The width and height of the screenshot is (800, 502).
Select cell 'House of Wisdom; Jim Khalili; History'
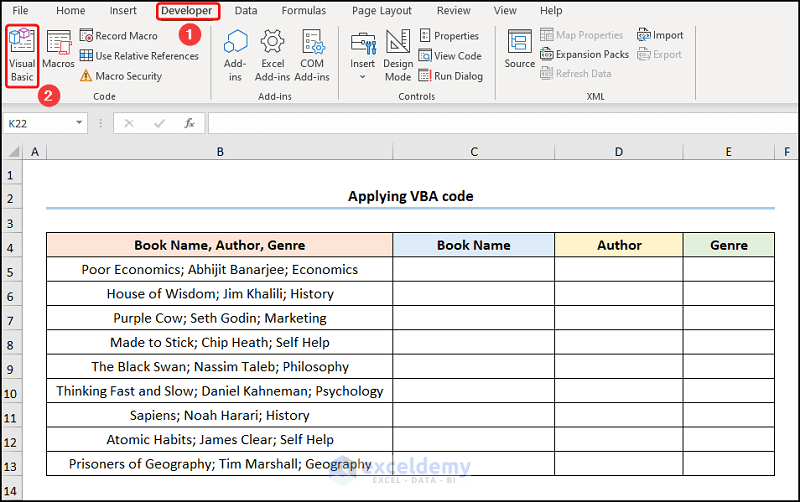220,294
